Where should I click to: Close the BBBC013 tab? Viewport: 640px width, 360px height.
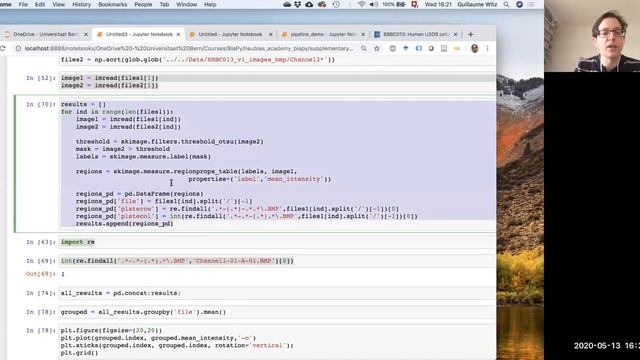coord(456,35)
